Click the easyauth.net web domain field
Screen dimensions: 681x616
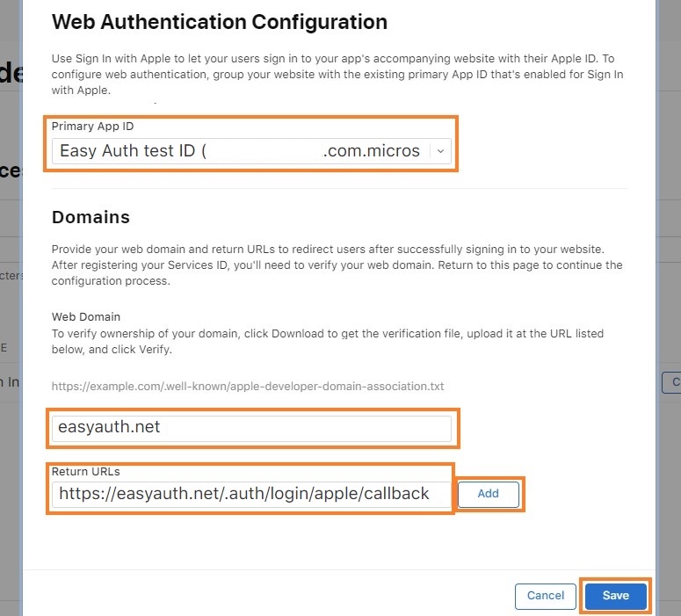point(251,428)
